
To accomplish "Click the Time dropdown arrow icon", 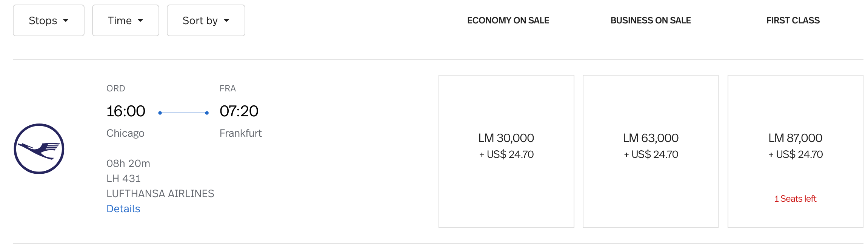I will click(x=140, y=20).
